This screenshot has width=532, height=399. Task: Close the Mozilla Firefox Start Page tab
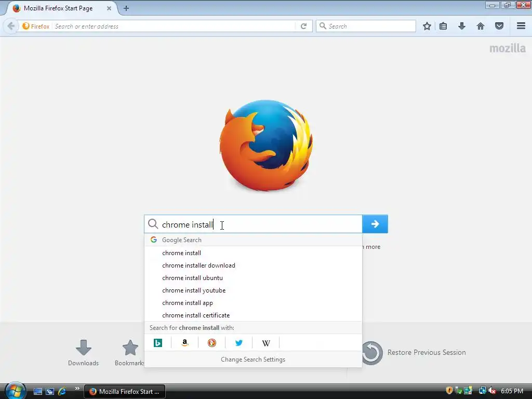[109, 8]
